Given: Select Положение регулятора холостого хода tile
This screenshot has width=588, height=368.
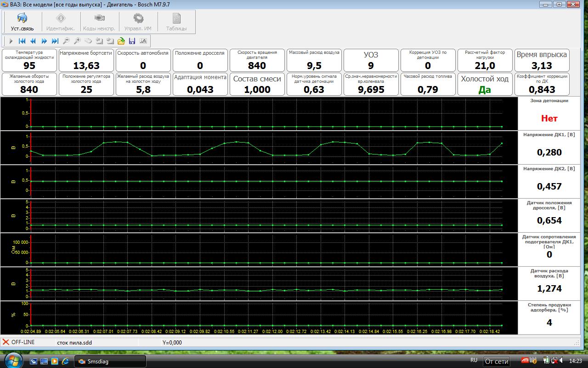Looking at the screenshot, I should pyautogui.click(x=86, y=84).
